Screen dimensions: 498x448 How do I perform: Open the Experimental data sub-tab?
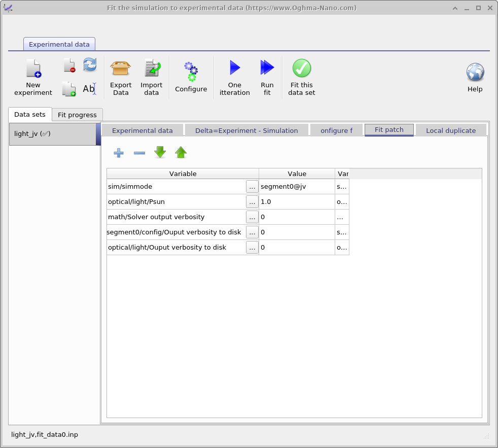(x=143, y=130)
